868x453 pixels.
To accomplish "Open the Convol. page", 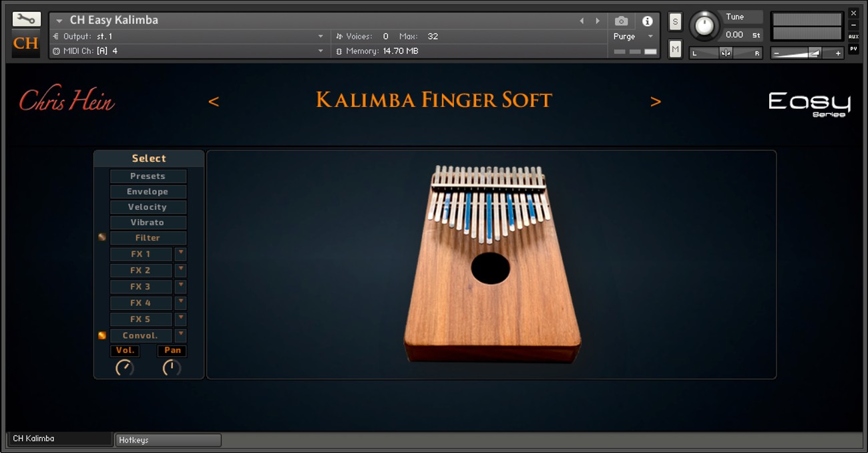I will (x=141, y=335).
